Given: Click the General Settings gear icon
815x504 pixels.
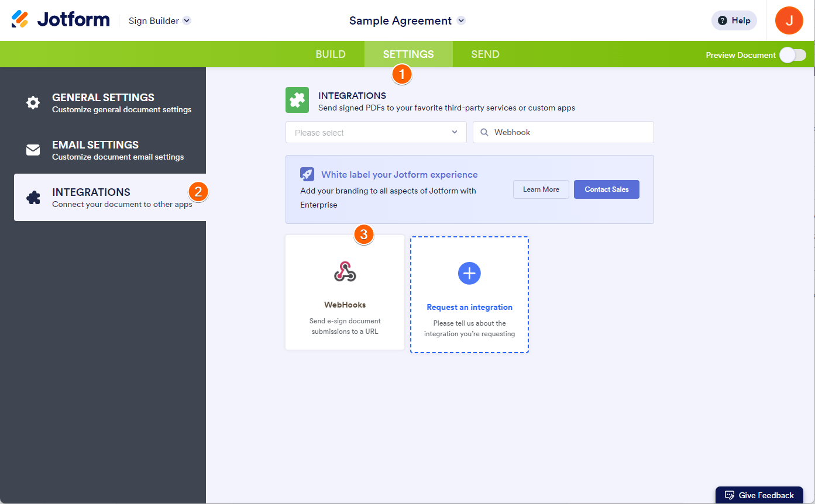Looking at the screenshot, I should [33, 103].
